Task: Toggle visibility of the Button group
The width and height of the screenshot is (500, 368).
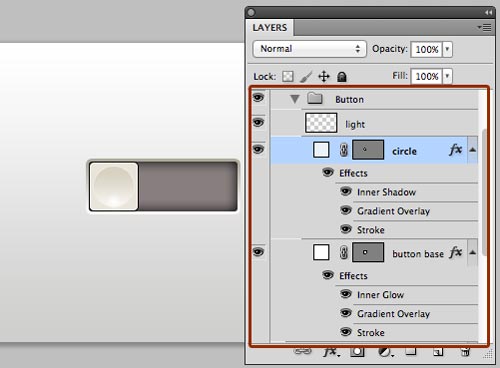Action: 258,98
